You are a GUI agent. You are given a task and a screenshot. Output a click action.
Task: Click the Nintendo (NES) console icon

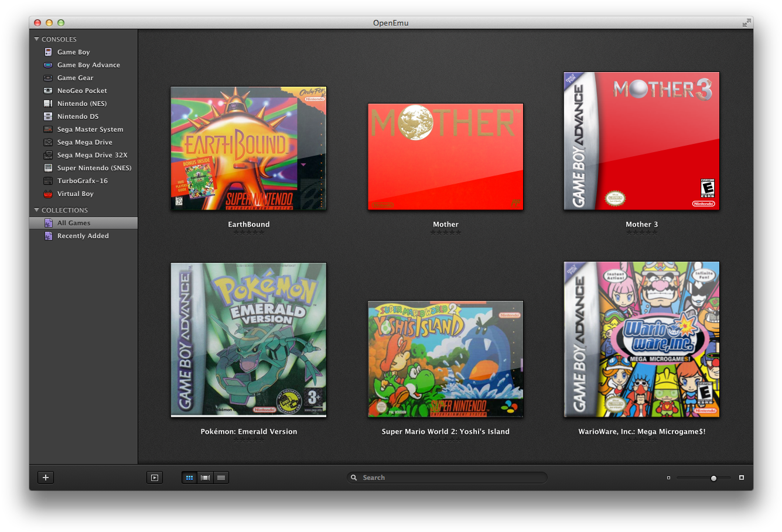coord(48,104)
